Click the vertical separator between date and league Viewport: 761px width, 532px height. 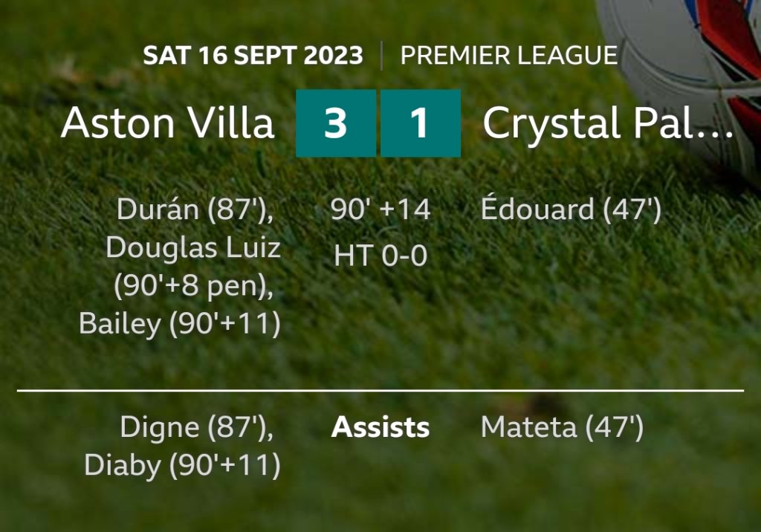pos(382,56)
